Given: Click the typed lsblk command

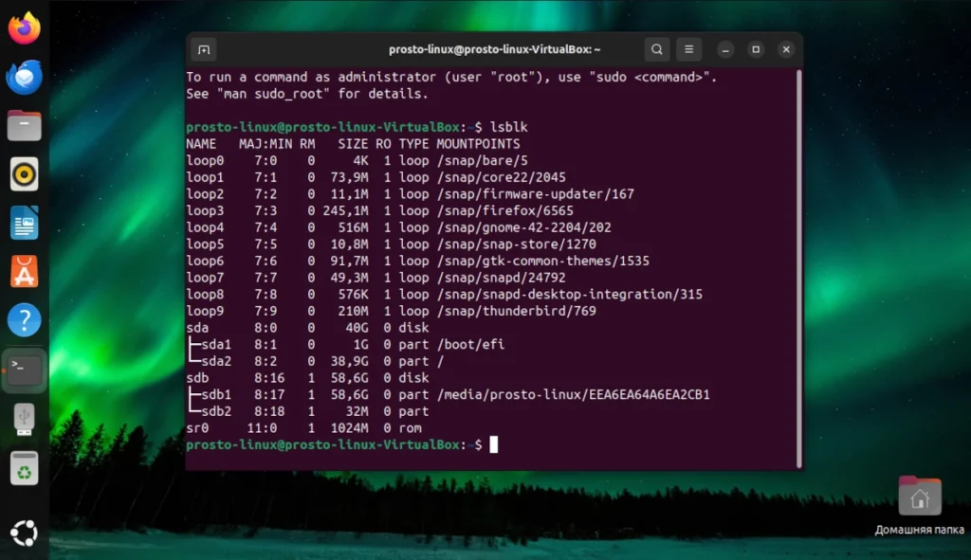Looking at the screenshot, I should coord(509,127).
